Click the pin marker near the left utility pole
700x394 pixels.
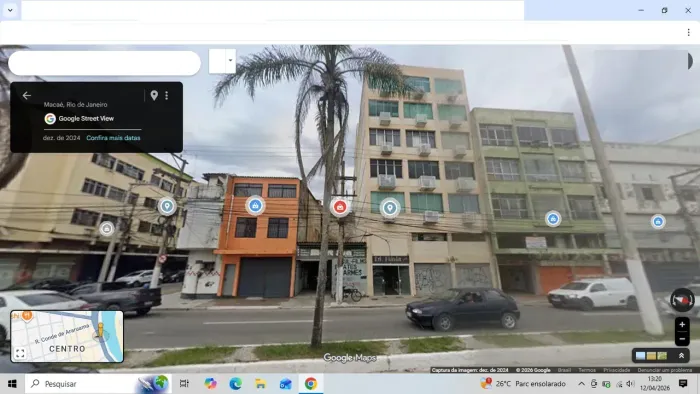(x=167, y=206)
